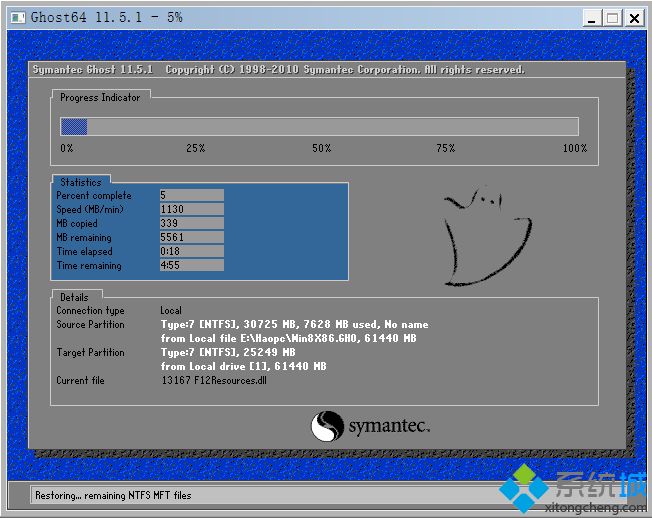Image resolution: width=652 pixels, height=518 pixels.
Task: Click the Time remaining label
Action: 89,266
